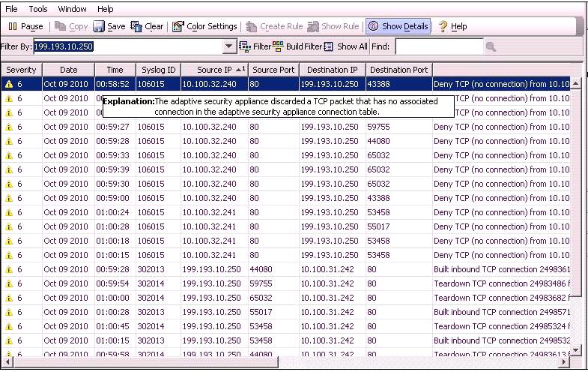This screenshot has height=372, width=588.
Task: Sort by Date column header
Action: click(x=69, y=70)
